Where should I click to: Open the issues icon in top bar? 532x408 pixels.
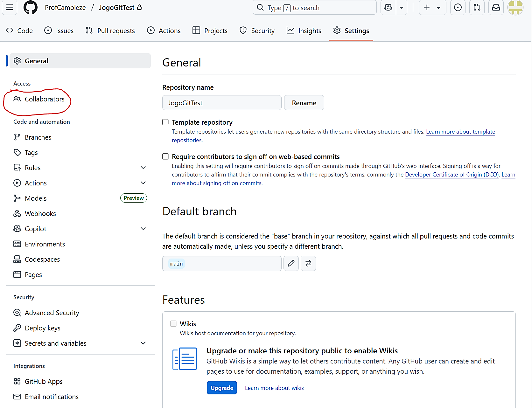pos(458,8)
